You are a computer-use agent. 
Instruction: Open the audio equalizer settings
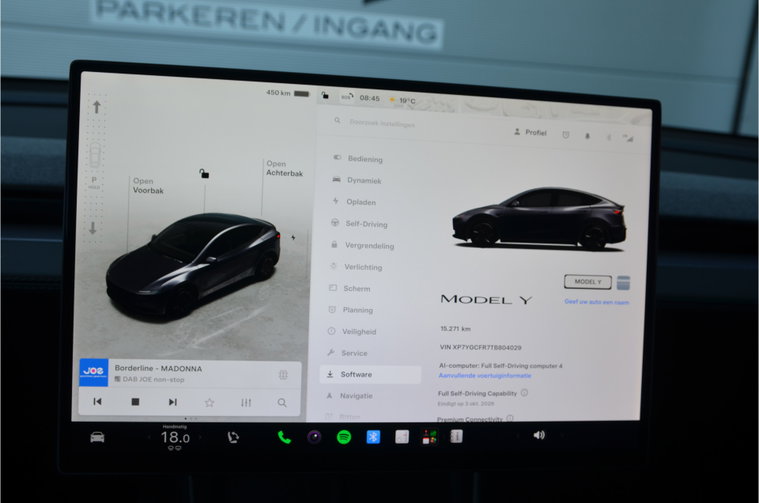[x=246, y=402]
